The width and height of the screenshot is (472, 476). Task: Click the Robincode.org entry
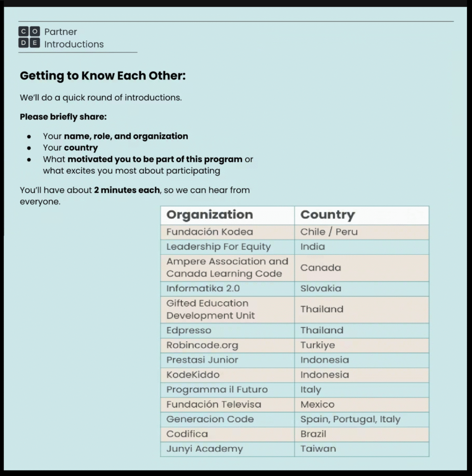202,345
